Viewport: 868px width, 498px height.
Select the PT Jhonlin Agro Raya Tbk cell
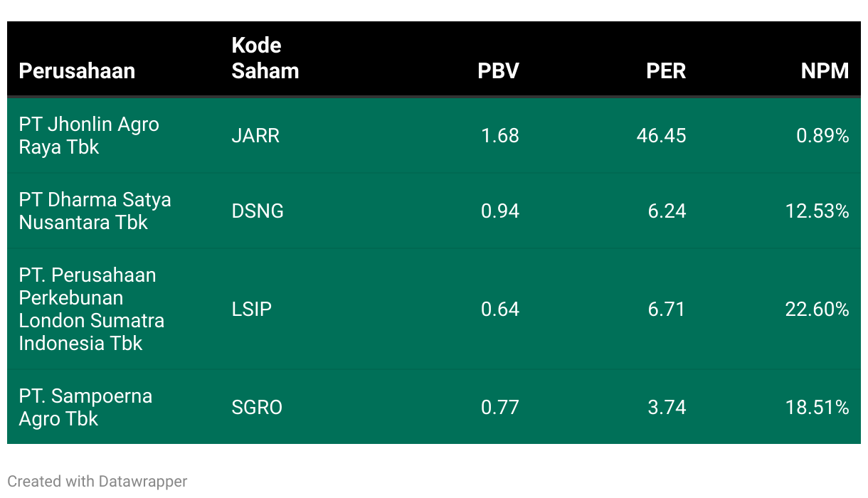[x=89, y=135]
